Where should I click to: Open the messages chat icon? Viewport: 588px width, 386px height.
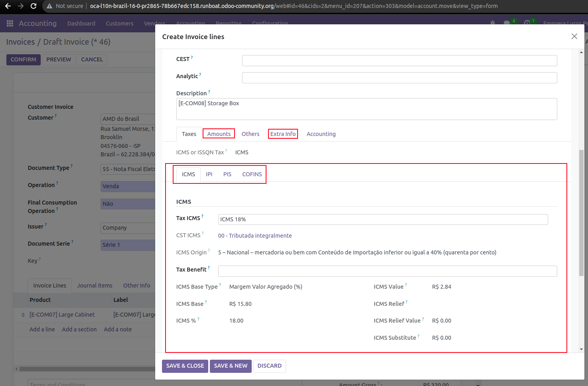pyautogui.click(x=507, y=23)
